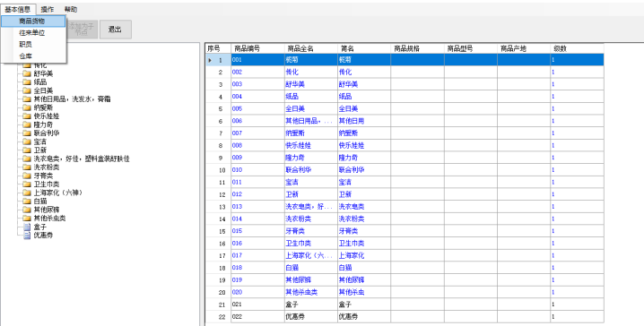Open the 帮助 menu
This screenshot has height=326, width=644.
71,10
